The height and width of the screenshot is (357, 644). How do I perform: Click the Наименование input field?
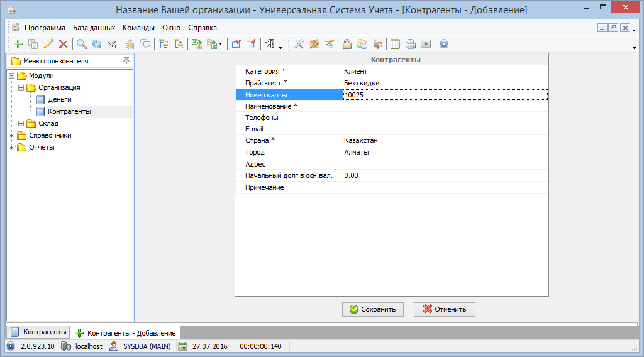pyautogui.click(x=445, y=106)
